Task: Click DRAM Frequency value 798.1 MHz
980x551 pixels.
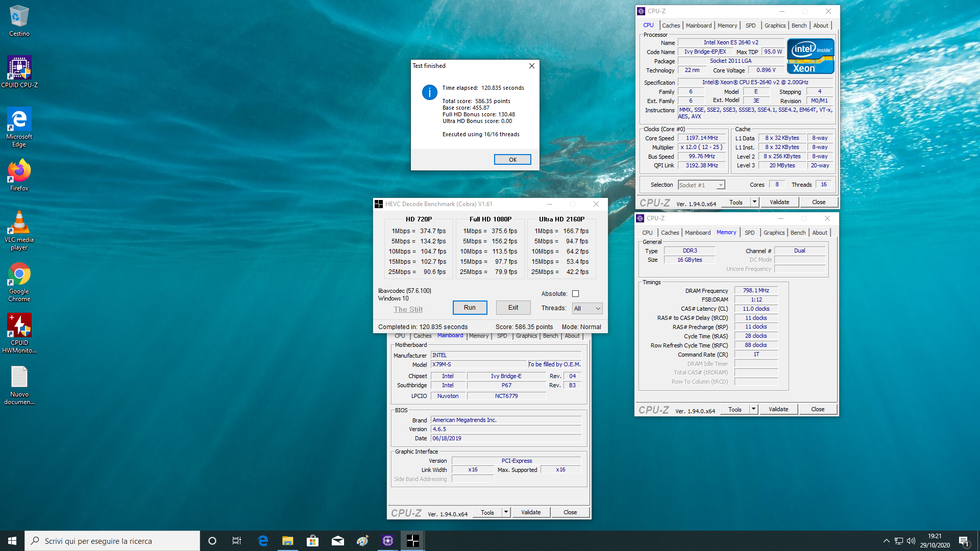Action: [x=756, y=291]
